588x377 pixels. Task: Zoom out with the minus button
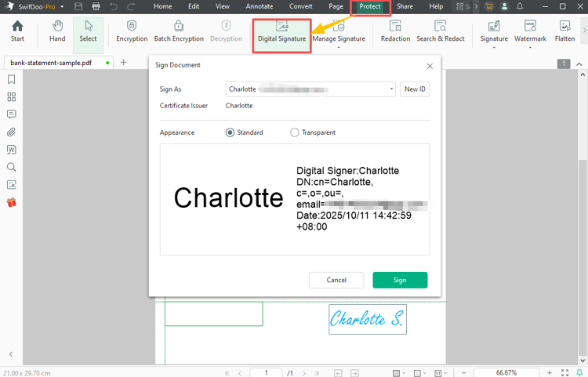click(464, 373)
